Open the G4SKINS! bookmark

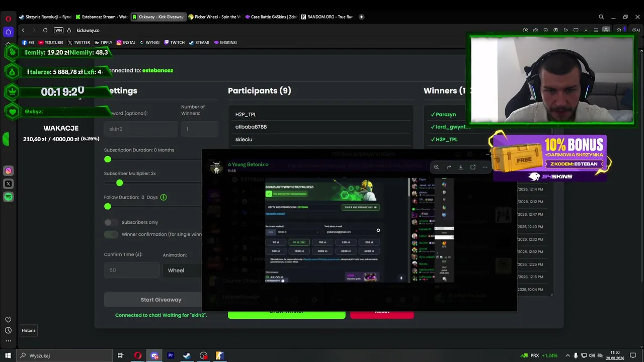coord(225,42)
